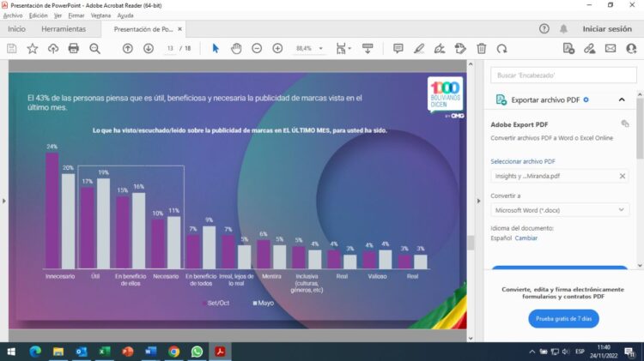Click the upload to cloud icon
This screenshot has width=644, height=361.
click(x=53, y=48)
